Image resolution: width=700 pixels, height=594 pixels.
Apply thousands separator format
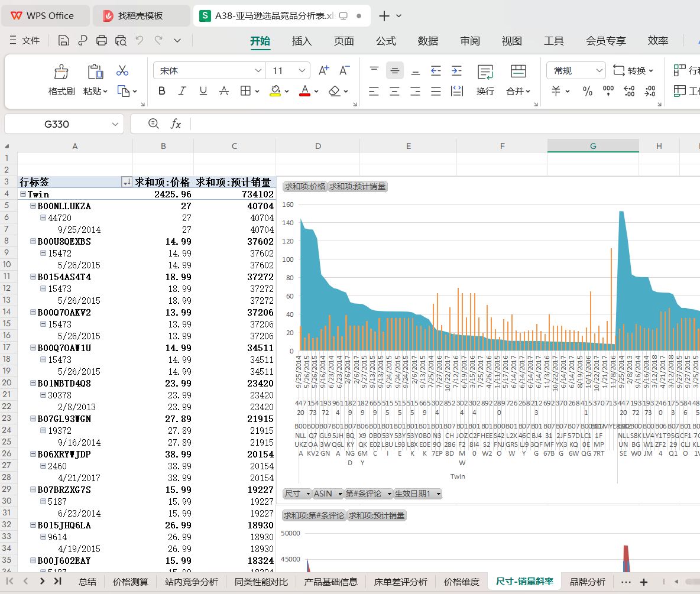click(608, 92)
